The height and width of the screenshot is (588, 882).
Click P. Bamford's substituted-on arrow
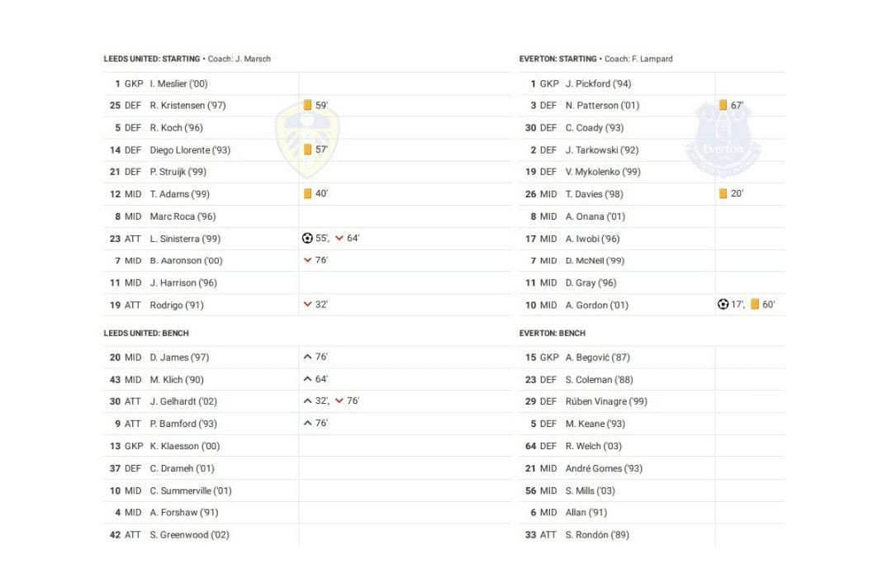click(x=307, y=424)
